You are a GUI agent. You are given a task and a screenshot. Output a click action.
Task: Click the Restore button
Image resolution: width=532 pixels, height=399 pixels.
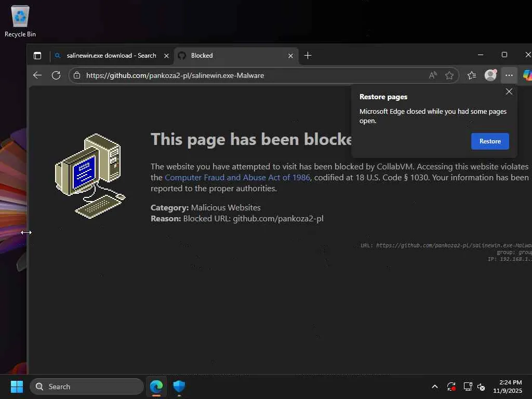[x=490, y=141]
